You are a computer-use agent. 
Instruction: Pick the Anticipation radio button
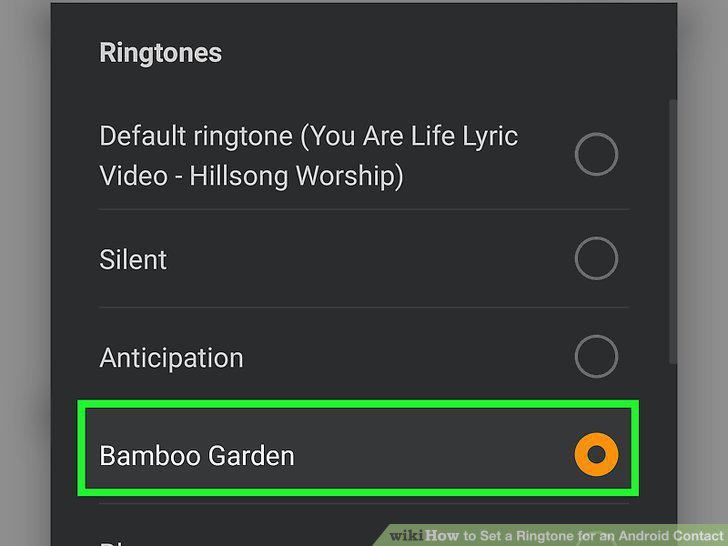(x=596, y=356)
